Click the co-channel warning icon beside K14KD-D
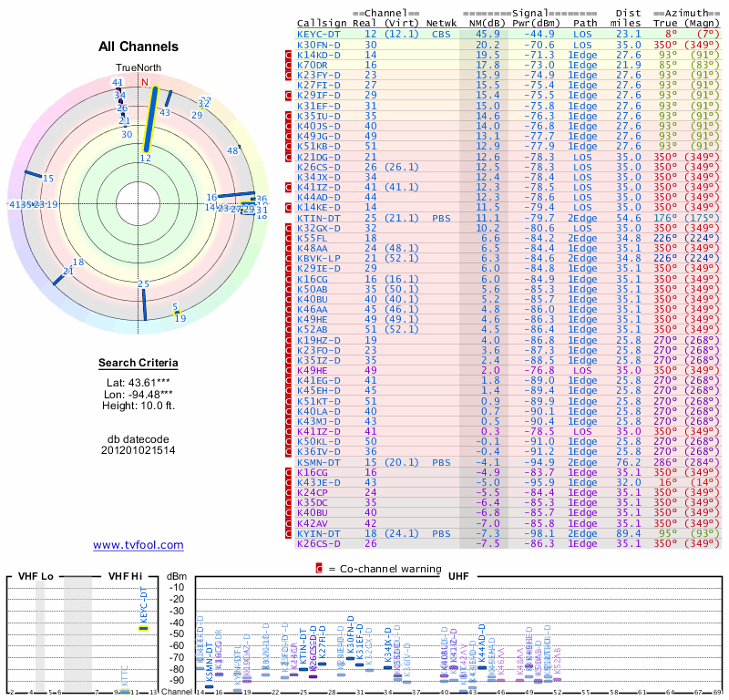 (289, 56)
